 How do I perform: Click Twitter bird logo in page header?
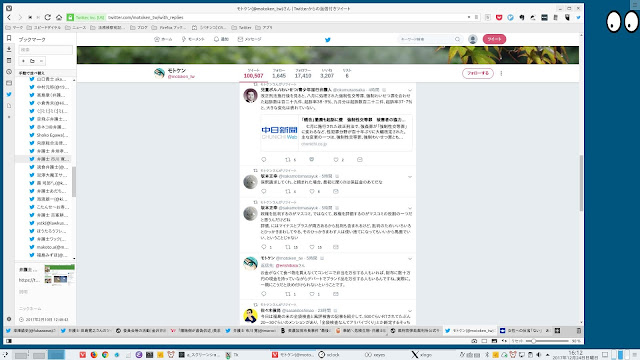[327, 40]
